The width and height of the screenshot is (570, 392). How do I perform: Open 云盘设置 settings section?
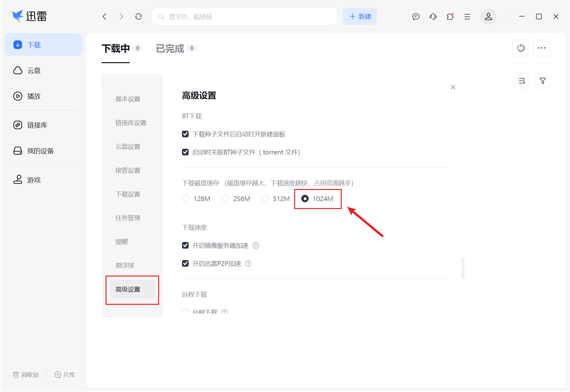128,147
